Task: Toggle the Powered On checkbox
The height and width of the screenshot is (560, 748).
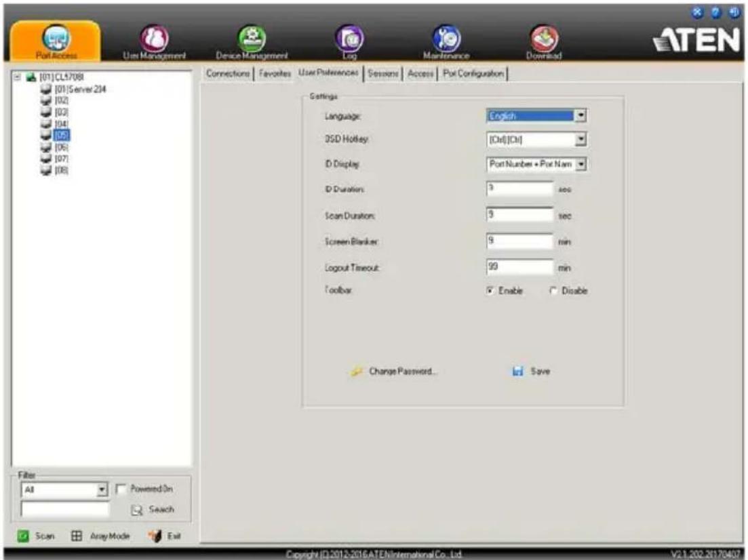Action: click(121, 489)
